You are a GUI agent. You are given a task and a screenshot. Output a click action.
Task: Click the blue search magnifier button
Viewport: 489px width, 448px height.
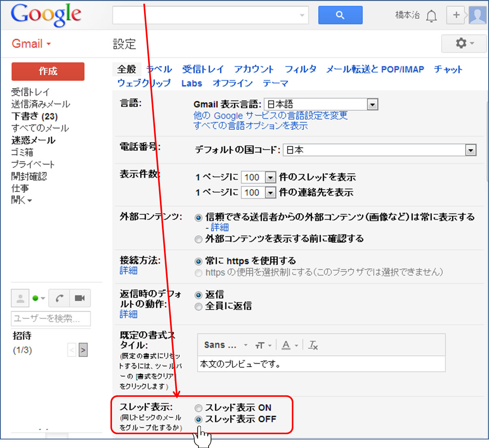pos(340,15)
